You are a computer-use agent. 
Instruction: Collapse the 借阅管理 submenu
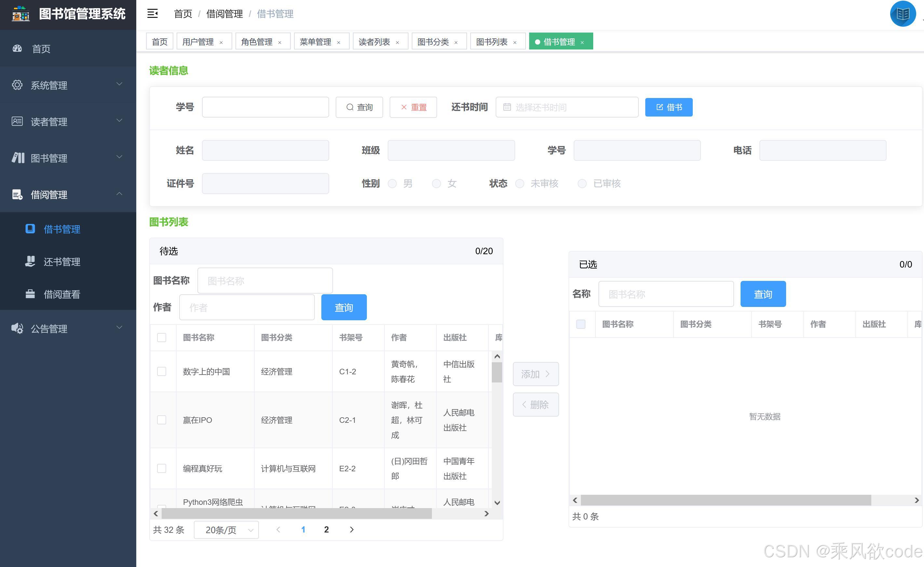119,194
